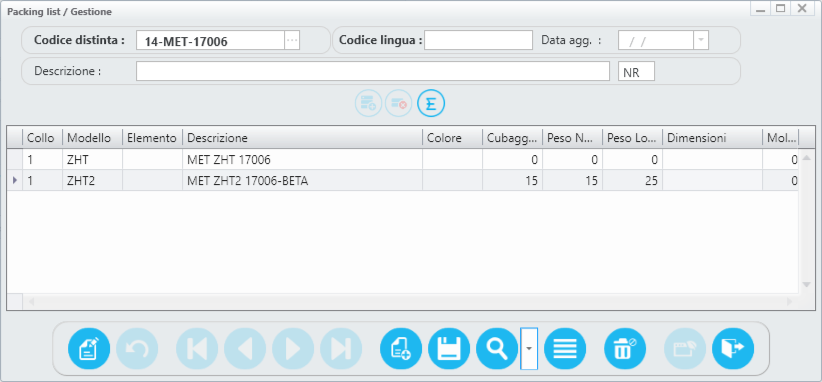Screen dimensions: 822x382
Task: Click the NR field
Action: pyautogui.click(x=636, y=71)
